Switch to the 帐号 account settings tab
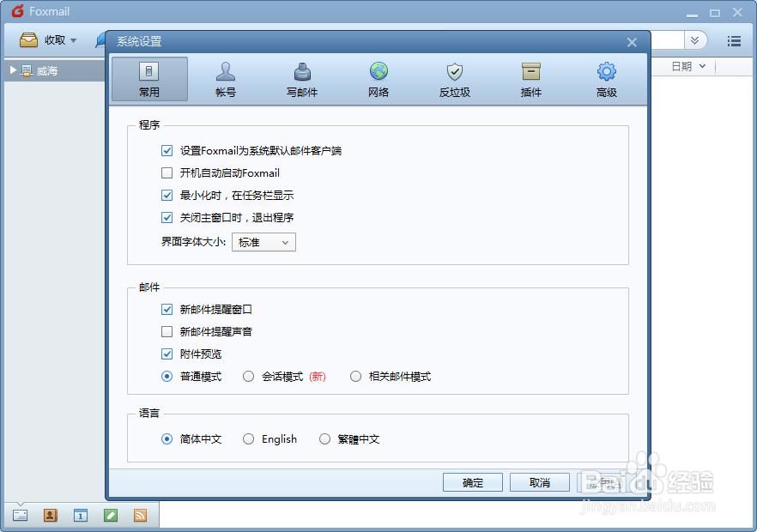 tap(226, 79)
